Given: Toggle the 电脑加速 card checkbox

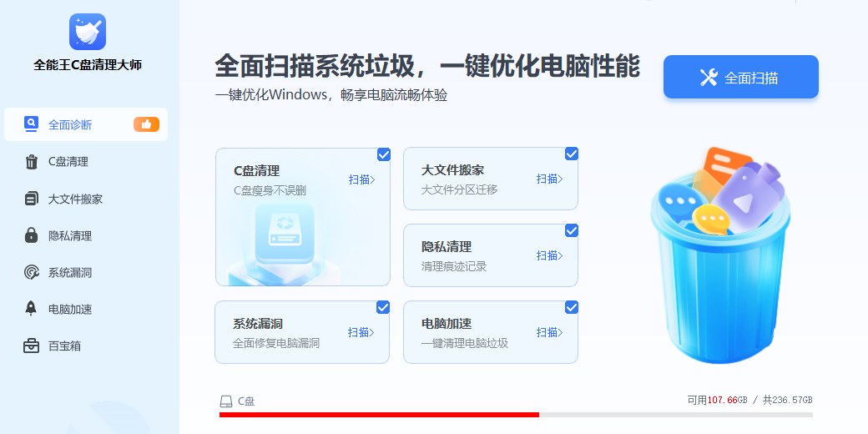Looking at the screenshot, I should tap(571, 307).
